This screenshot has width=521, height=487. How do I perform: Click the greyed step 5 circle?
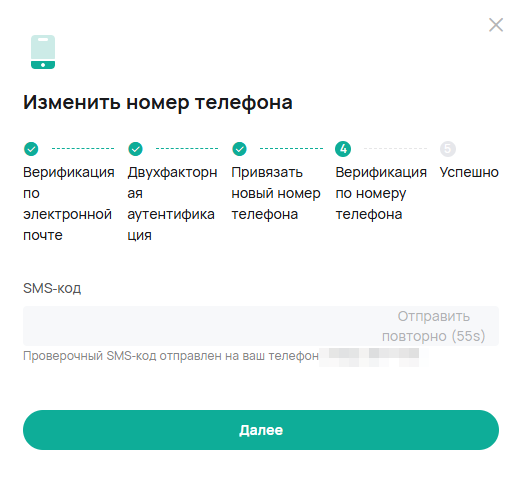pyautogui.click(x=448, y=149)
